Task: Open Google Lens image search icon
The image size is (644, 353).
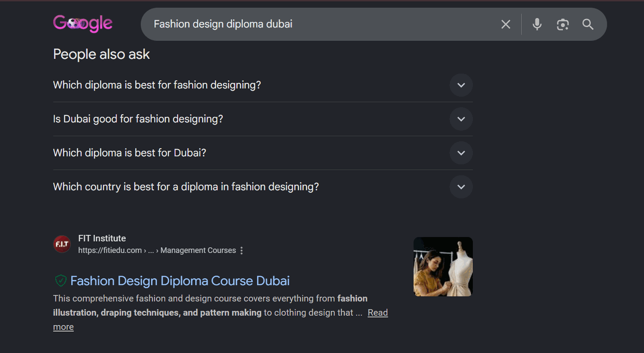Action: 563,24
